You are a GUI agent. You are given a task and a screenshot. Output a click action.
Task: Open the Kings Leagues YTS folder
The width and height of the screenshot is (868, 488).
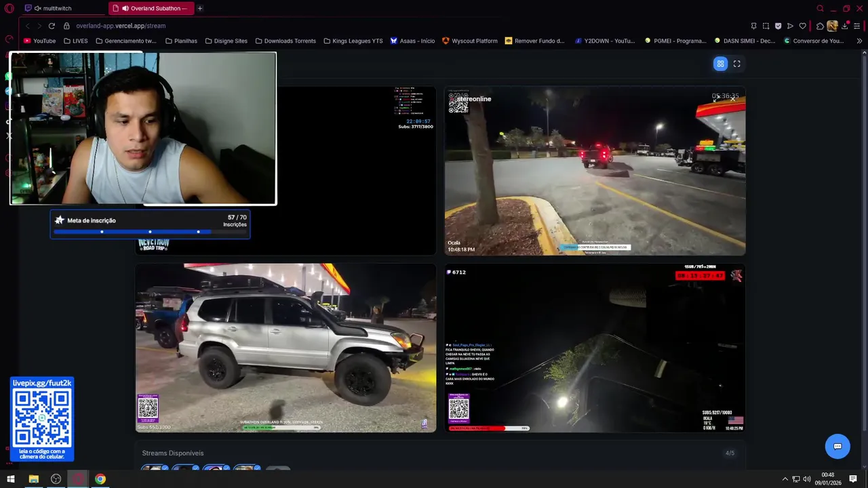click(353, 41)
